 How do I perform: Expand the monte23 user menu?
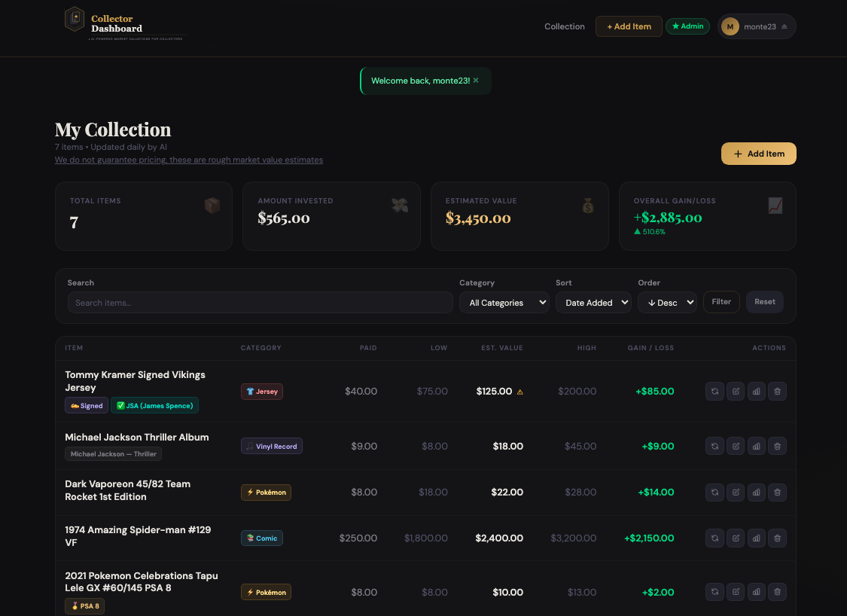point(757,26)
